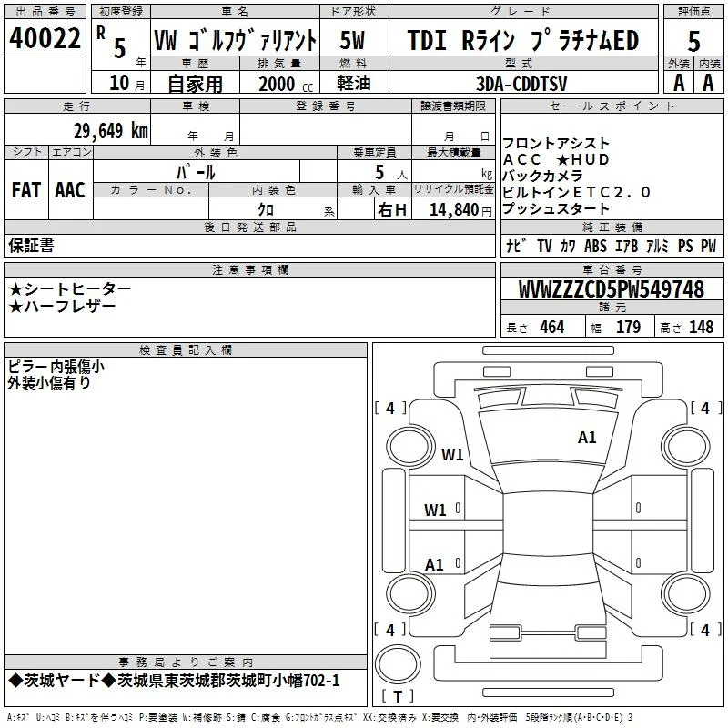
Task: Click registration month 10月
Action: pos(127,83)
